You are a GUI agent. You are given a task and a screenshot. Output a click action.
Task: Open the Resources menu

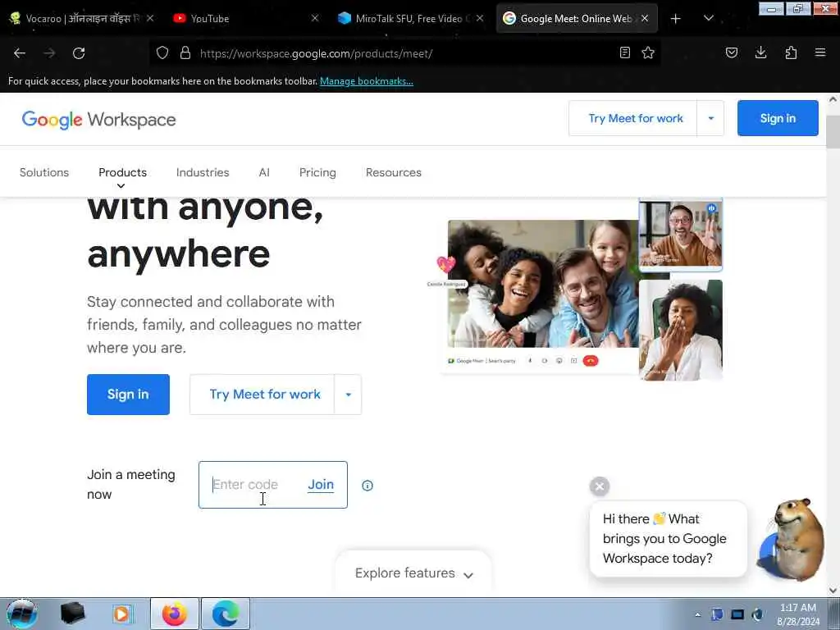pos(394,172)
